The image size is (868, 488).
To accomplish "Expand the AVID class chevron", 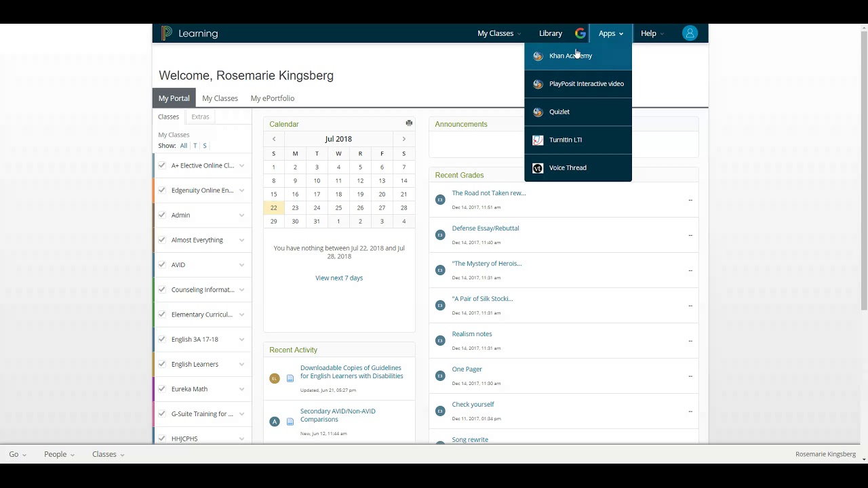I will 241,265.
